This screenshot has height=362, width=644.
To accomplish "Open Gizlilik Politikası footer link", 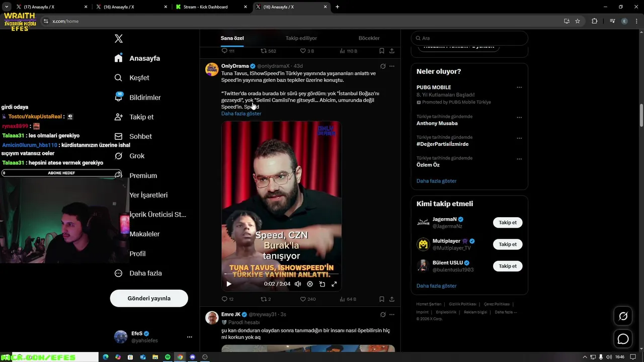I will tap(462, 304).
